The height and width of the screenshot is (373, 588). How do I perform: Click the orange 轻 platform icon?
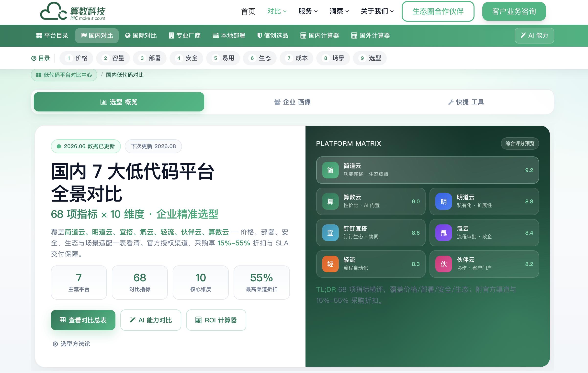(x=330, y=264)
